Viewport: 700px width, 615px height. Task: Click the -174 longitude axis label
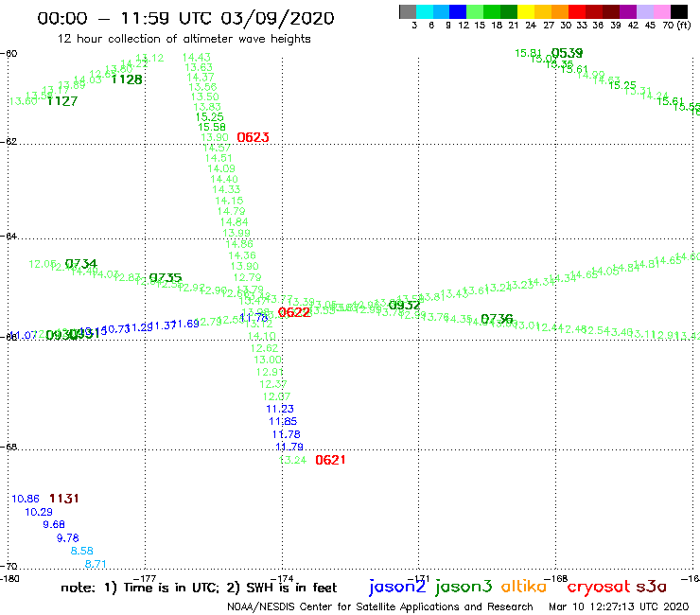282,579
